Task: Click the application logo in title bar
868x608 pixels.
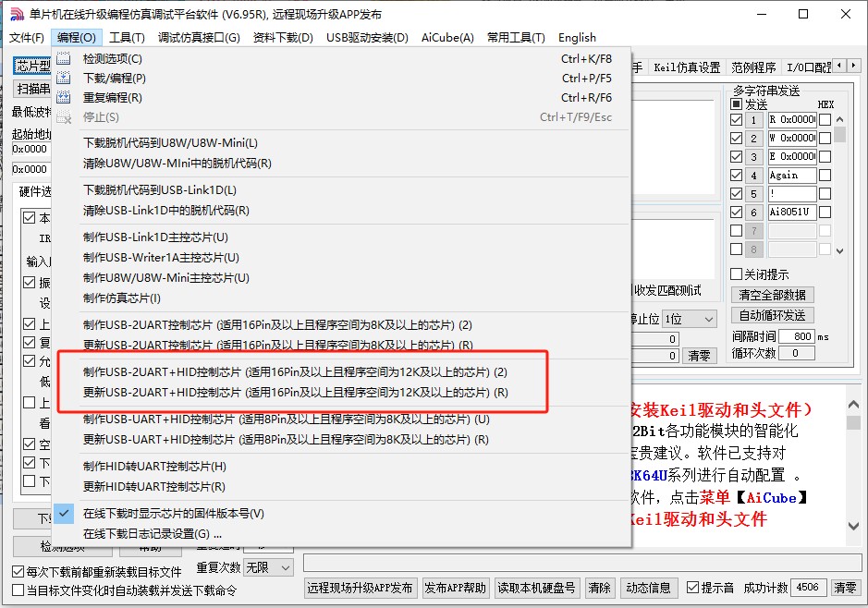Action: (17, 15)
